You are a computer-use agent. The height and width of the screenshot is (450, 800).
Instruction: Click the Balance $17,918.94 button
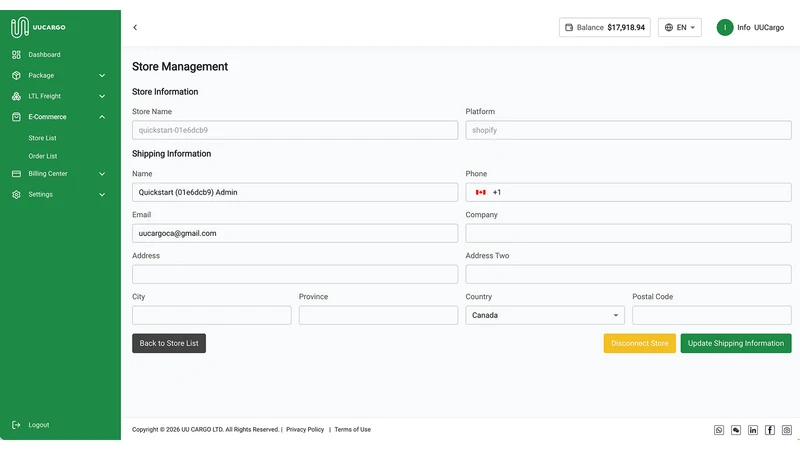[x=605, y=28]
